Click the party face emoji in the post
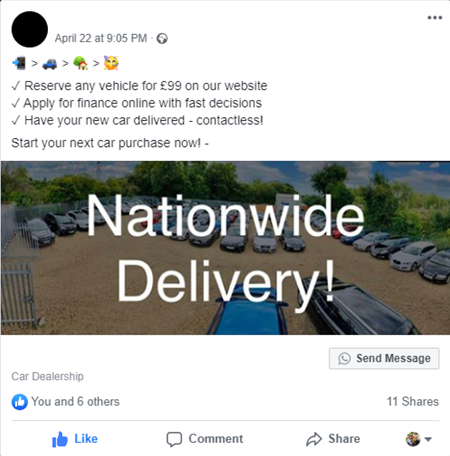This screenshot has width=450, height=456. [x=111, y=63]
